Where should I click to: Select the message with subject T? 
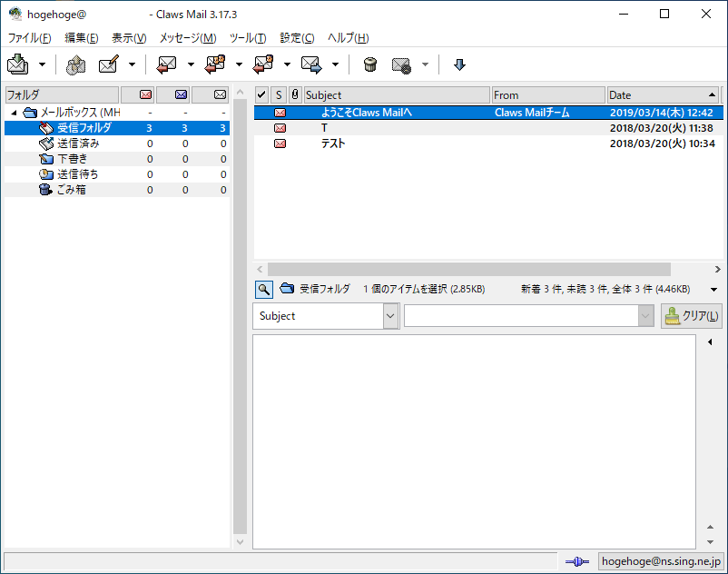488,128
